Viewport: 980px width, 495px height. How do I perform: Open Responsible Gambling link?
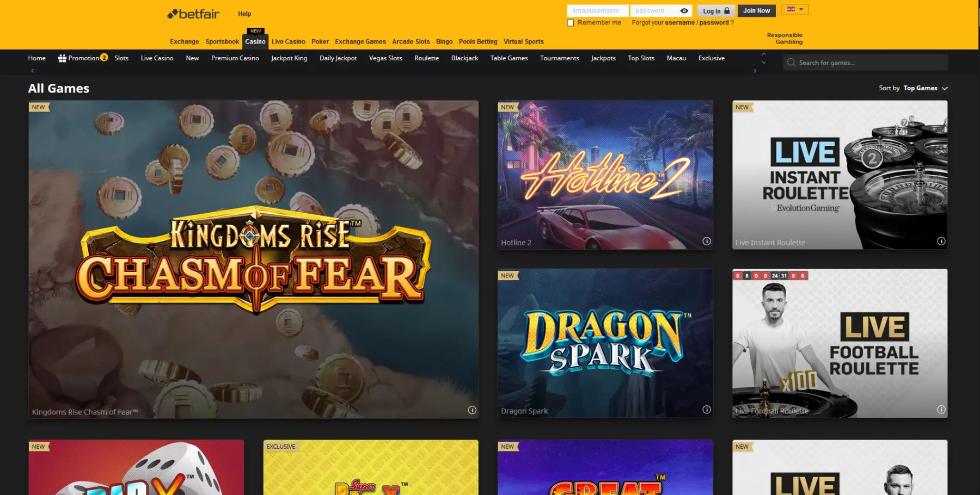785,39
